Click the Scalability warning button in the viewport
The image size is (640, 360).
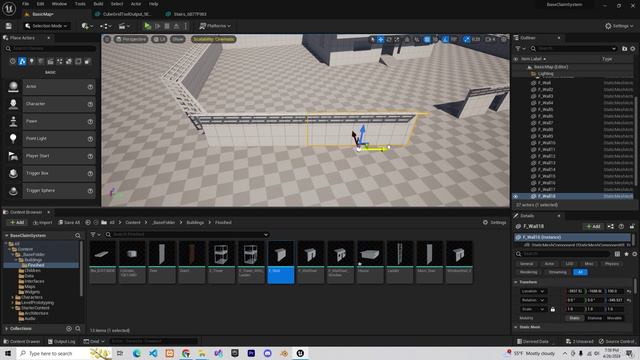213,39
